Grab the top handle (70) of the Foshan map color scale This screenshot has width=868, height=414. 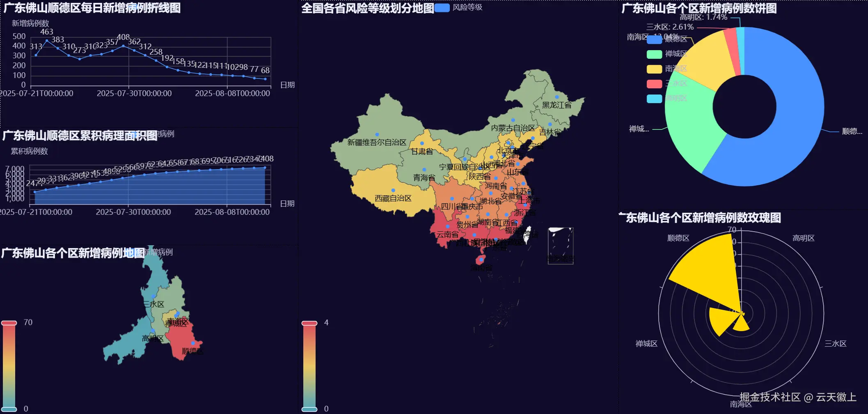[9, 323]
